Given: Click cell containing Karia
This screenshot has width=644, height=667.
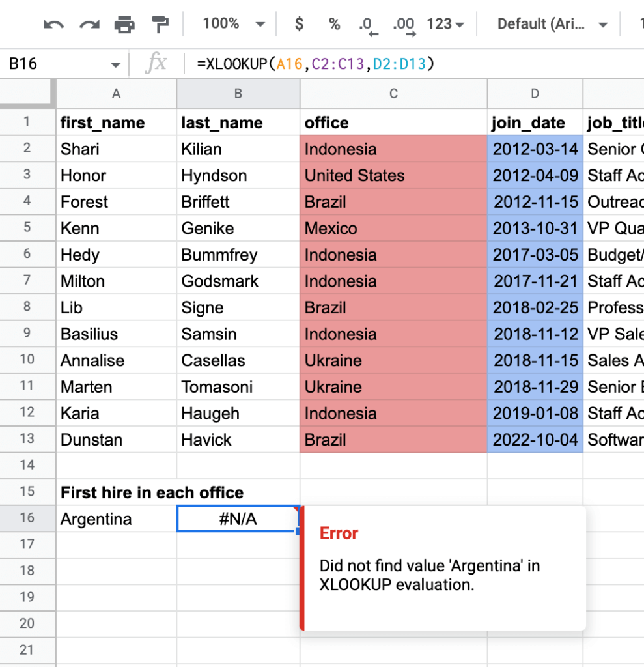Looking at the screenshot, I should pos(116,413).
